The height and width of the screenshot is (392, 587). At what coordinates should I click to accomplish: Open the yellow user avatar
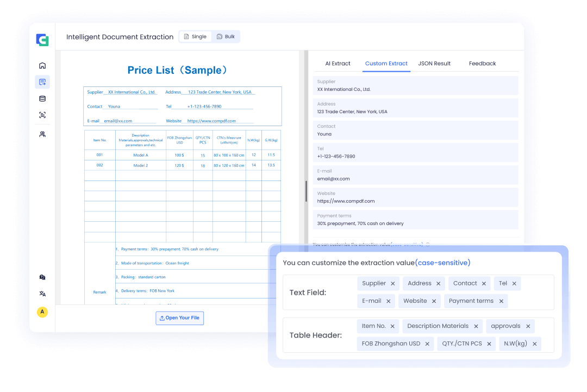point(42,312)
